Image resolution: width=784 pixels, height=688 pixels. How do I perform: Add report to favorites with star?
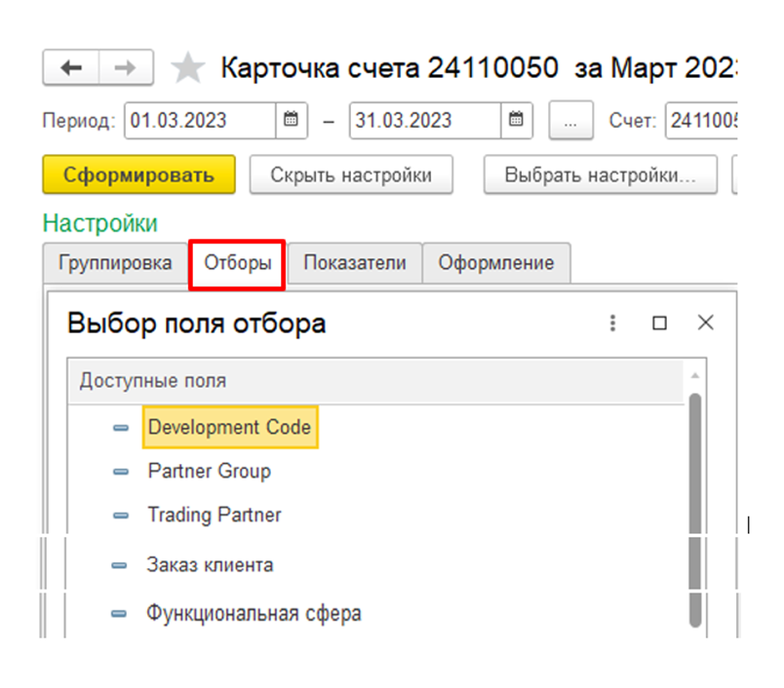pos(187,68)
